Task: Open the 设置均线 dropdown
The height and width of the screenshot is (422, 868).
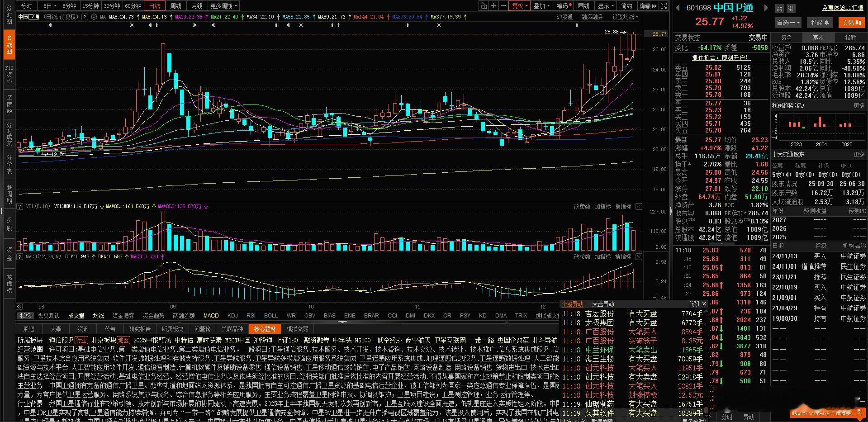Action: coord(626,17)
